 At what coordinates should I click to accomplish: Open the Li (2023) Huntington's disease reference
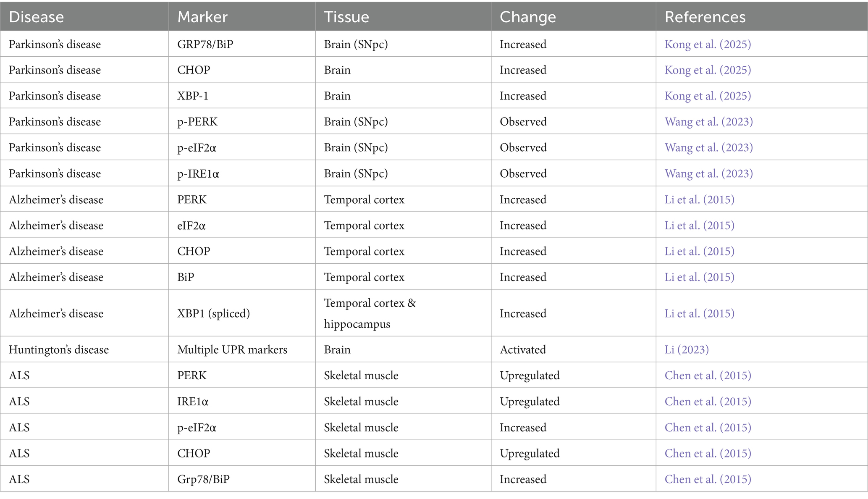[x=687, y=349]
